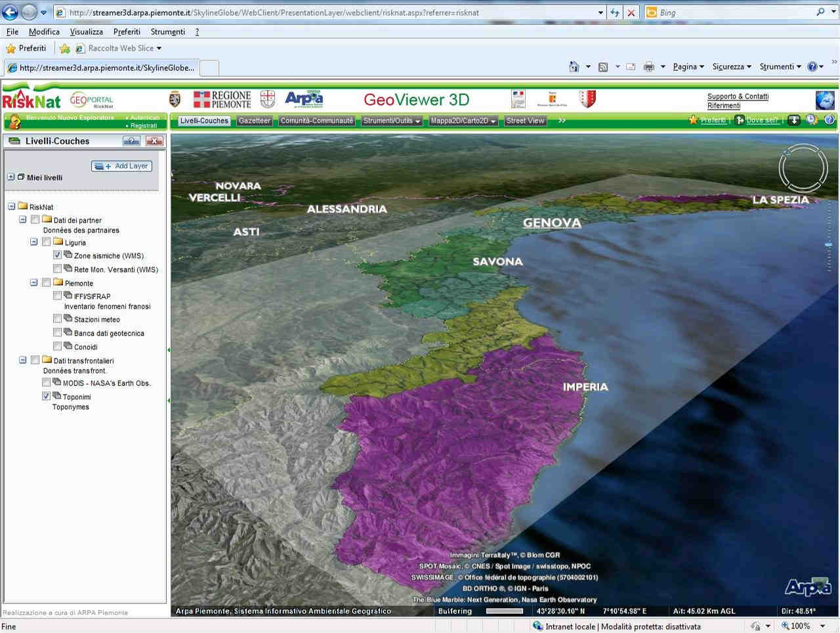Click the Autenticati link
Image resolution: width=840 pixels, height=633 pixels.
pos(145,118)
